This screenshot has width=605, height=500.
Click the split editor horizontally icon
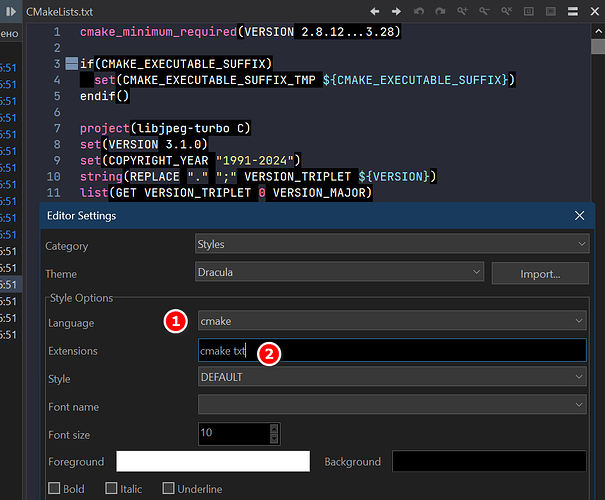573,12
